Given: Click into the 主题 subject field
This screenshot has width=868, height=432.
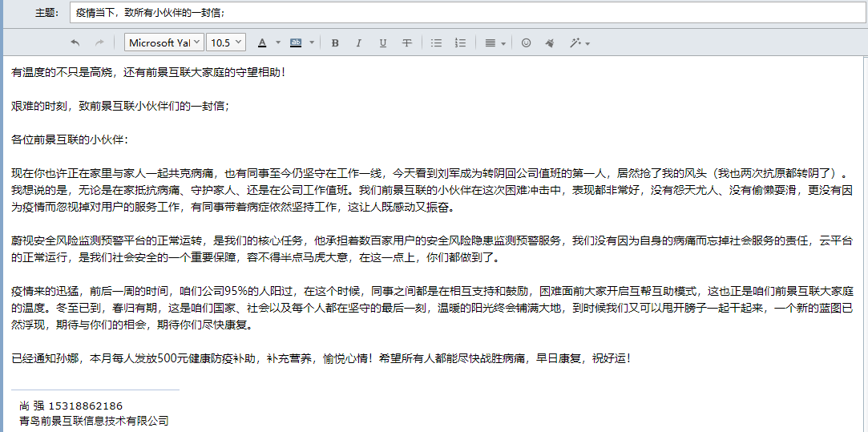Looking at the screenshot, I should 468,13.
